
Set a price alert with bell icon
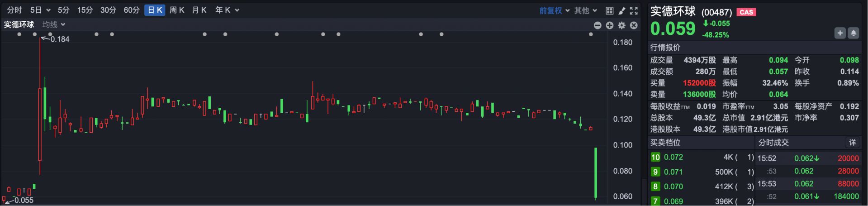pos(853,33)
